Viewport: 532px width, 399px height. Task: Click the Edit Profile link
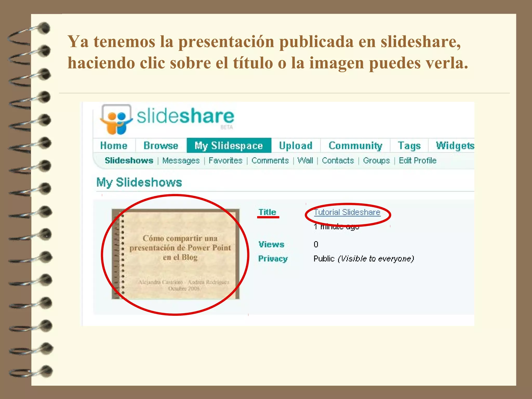(418, 161)
